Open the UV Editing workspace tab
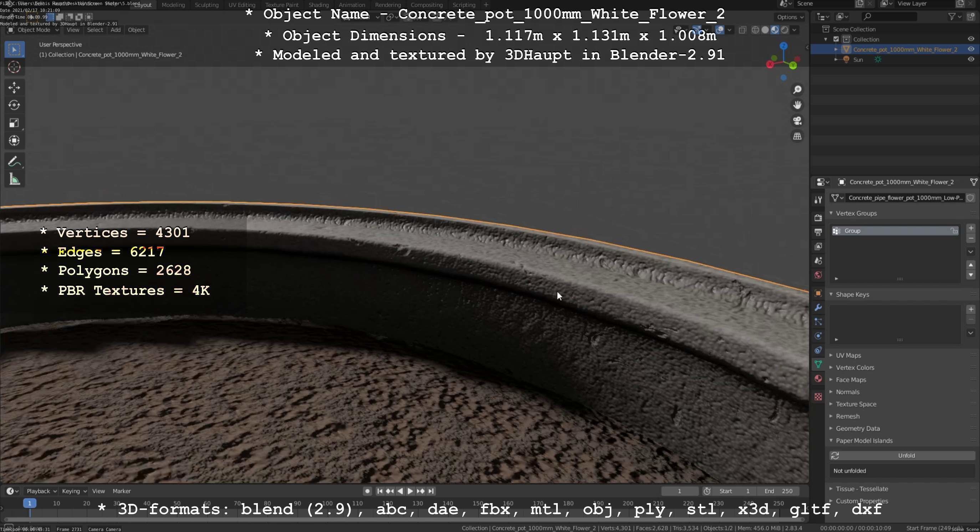980x532 pixels. [241, 5]
